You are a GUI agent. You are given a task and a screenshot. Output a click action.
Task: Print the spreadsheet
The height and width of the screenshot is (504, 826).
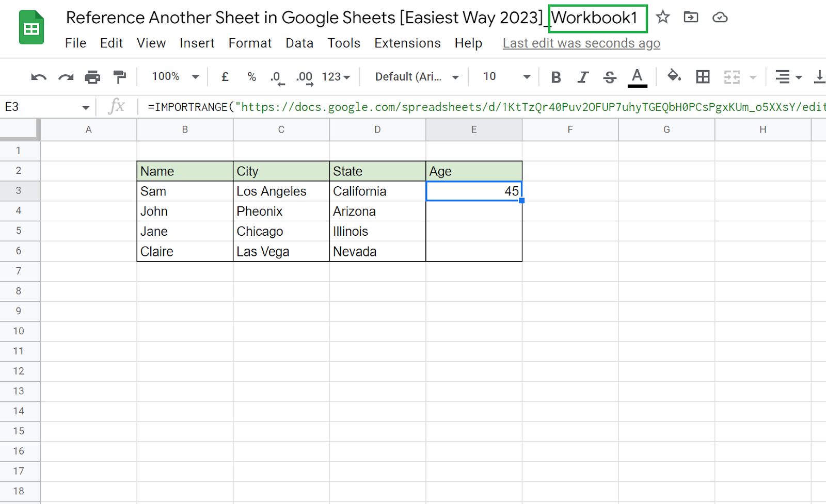click(92, 77)
